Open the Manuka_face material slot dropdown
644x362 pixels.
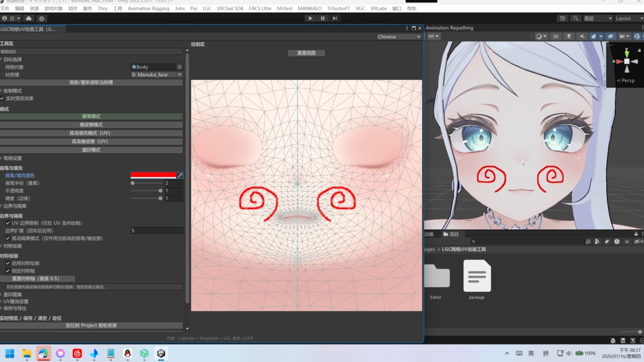(157, 74)
